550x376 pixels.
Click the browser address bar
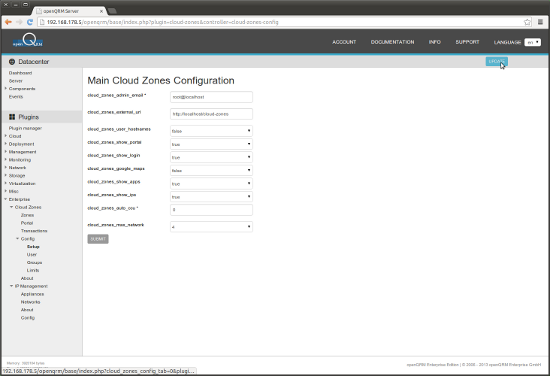click(281, 22)
